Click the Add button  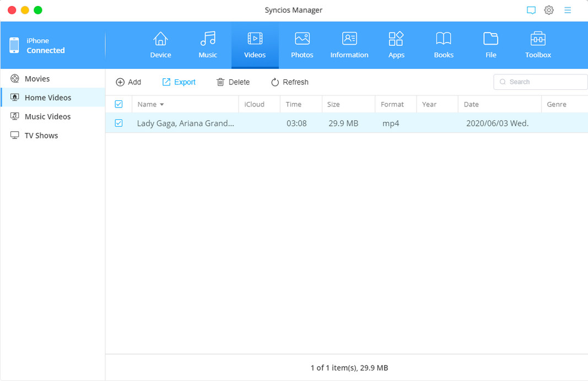128,82
